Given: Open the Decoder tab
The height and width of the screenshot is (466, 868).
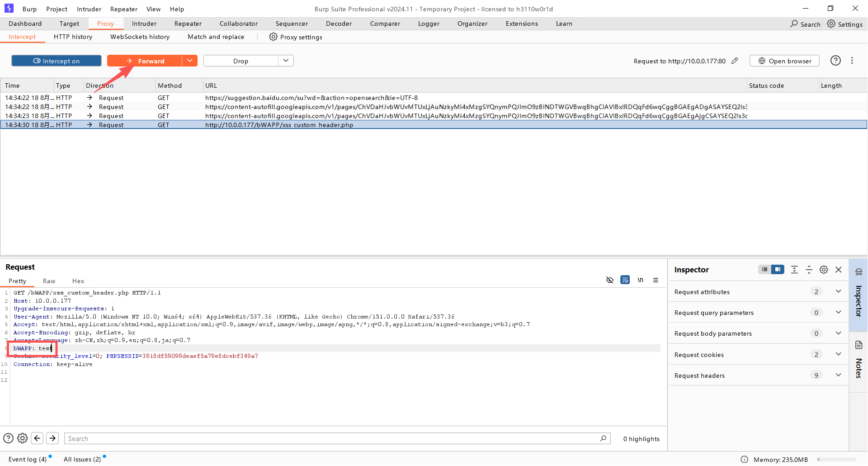Looking at the screenshot, I should point(339,24).
